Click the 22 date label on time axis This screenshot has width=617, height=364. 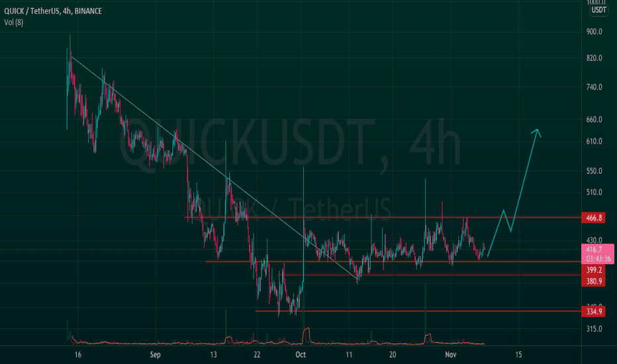pyautogui.click(x=257, y=355)
